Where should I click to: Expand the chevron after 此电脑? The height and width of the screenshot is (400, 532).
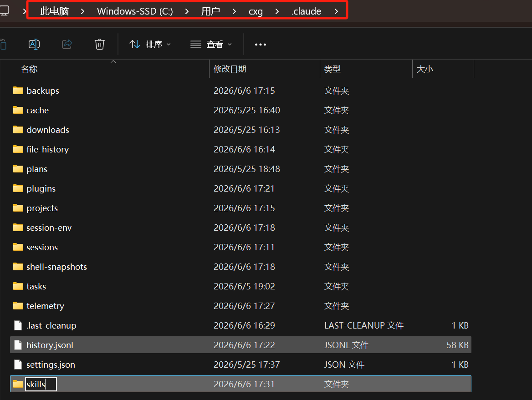tap(82, 11)
